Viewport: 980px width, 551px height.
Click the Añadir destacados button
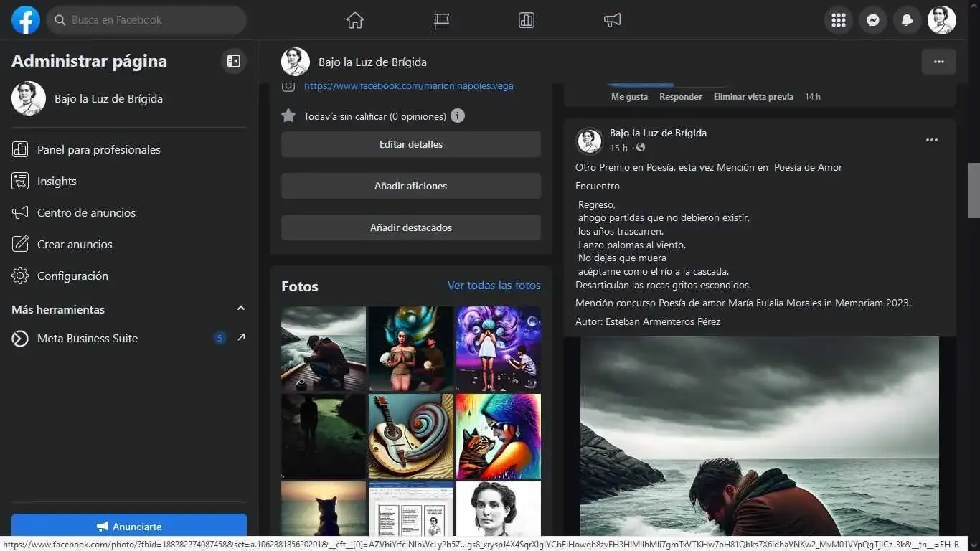(411, 227)
